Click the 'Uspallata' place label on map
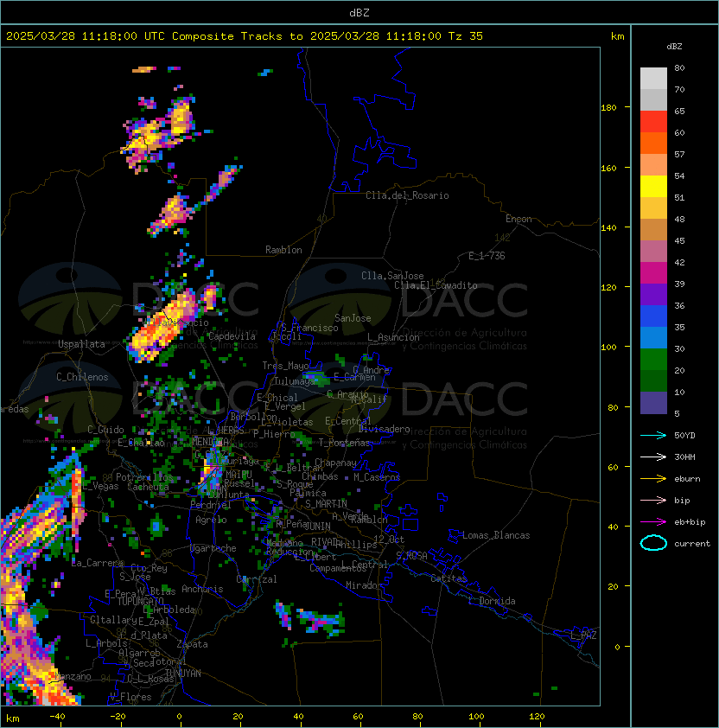This screenshot has height=728, width=719. tap(81, 344)
